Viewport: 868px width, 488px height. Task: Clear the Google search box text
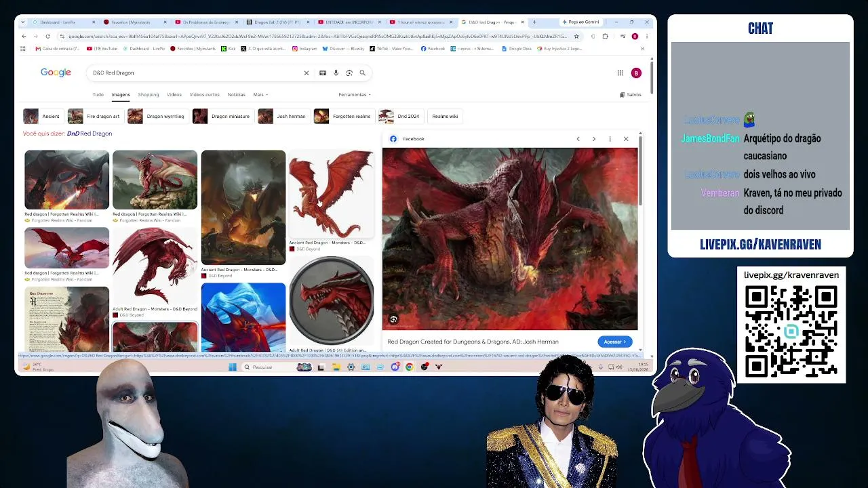(x=306, y=73)
